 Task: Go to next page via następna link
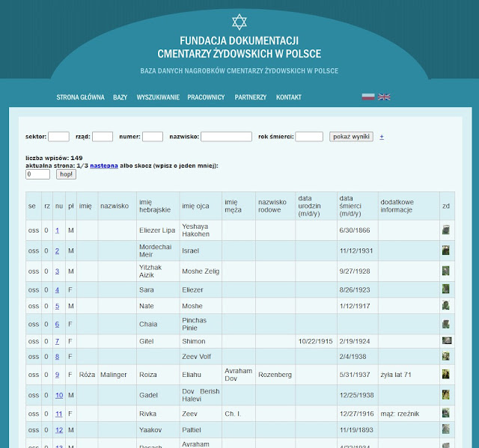pos(104,166)
